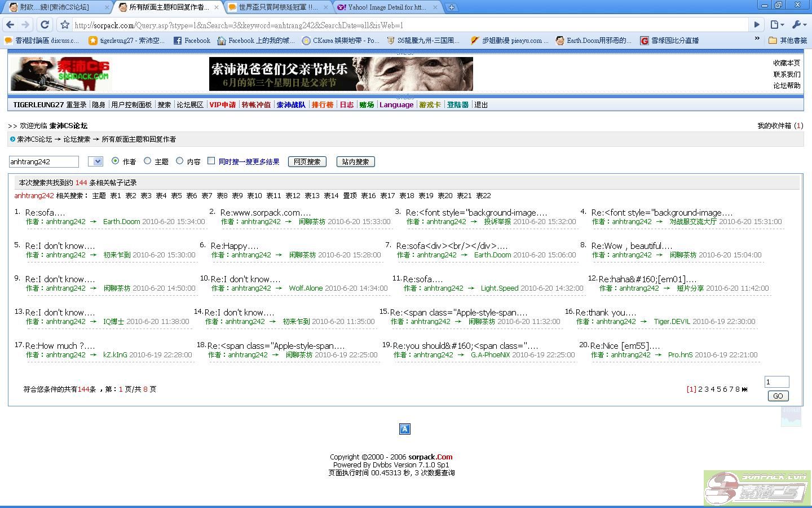The height and width of the screenshot is (508, 812).
Task: Click the browser back arrow
Action: coord(10,25)
